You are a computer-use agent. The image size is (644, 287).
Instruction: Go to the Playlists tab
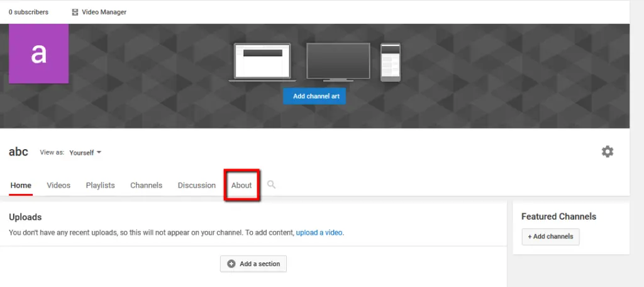point(100,186)
